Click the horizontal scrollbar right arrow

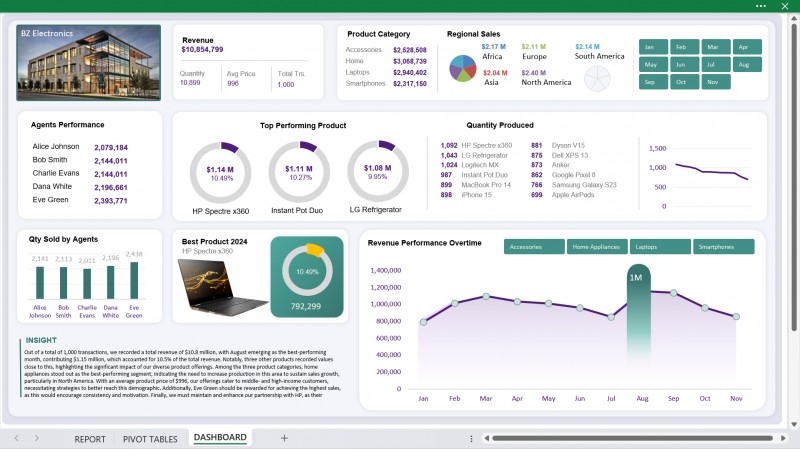click(x=783, y=438)
